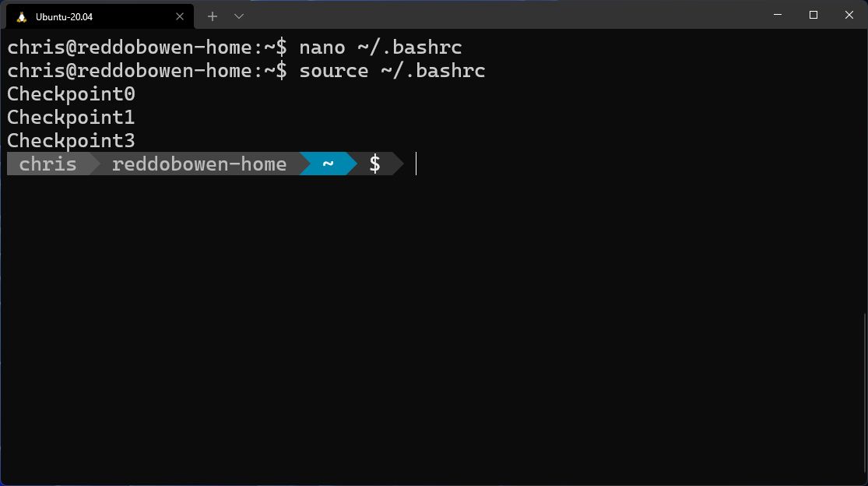Click the arrow separator after chris
868x486 pixels.
pyautogui.click(x=91, y=164)
